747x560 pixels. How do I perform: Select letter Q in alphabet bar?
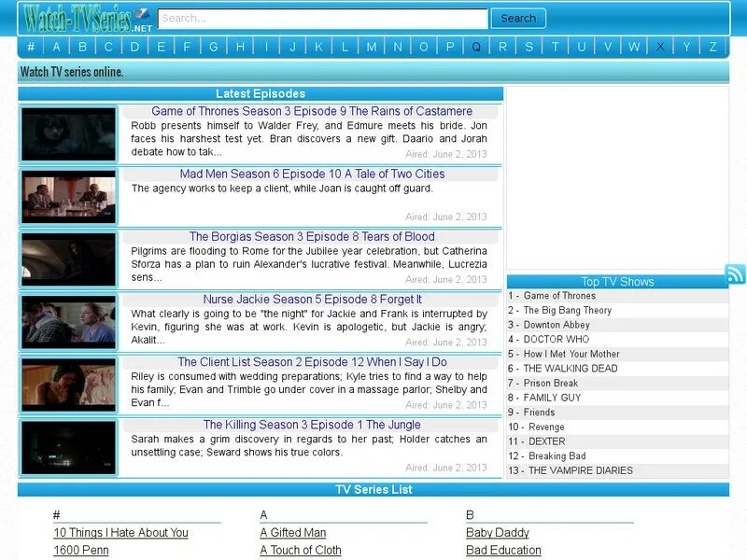[476, 47]
